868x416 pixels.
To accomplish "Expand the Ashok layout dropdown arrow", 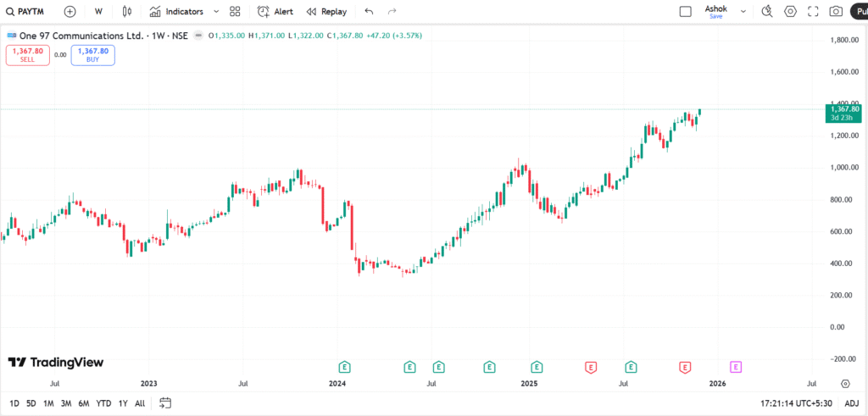I will (x=743, y=12).
